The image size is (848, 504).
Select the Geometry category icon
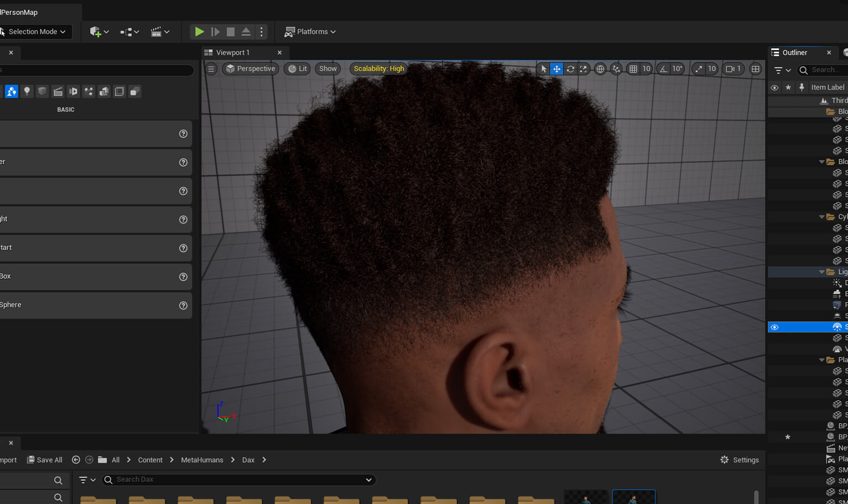point(104,91)
